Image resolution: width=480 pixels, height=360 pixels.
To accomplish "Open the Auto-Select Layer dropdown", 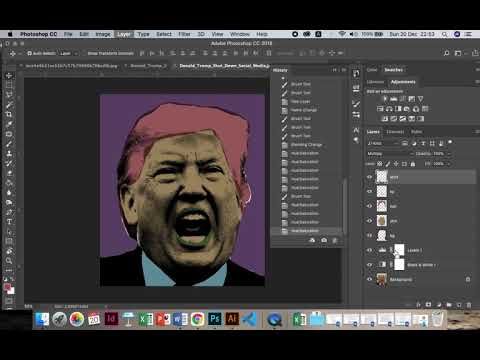I will tap(69, 53).
